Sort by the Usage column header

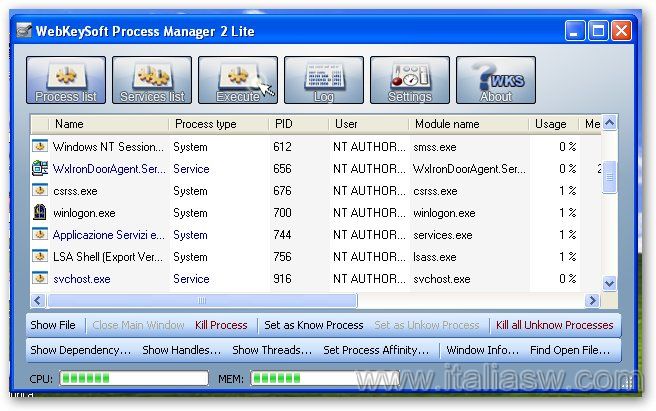[x=554, y=124]
